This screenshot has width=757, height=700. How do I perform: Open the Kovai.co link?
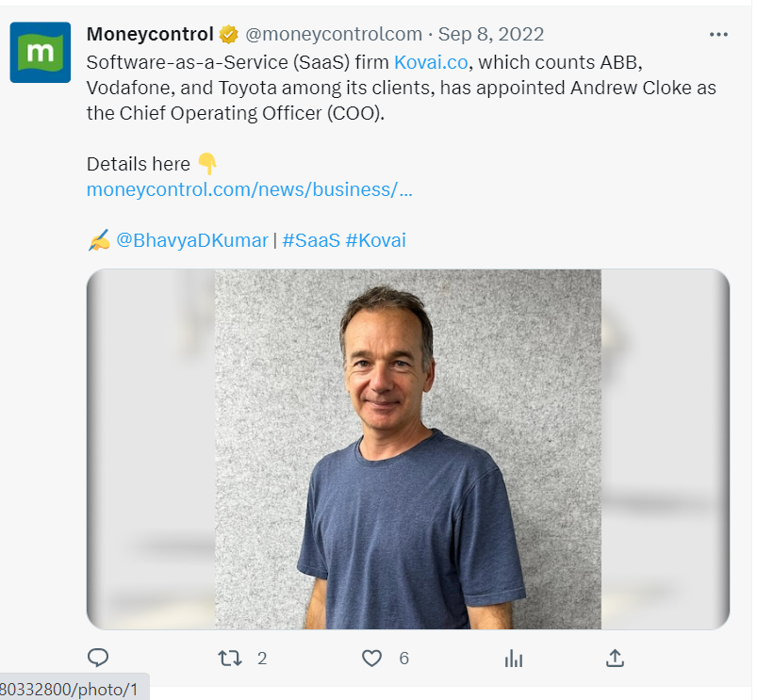[428, 63]
